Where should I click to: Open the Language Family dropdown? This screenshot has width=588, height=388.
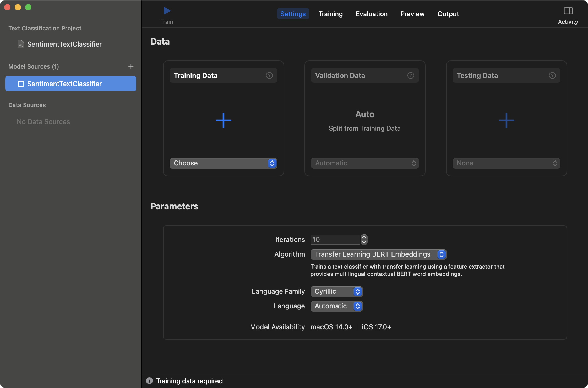(x=336, y=291)
